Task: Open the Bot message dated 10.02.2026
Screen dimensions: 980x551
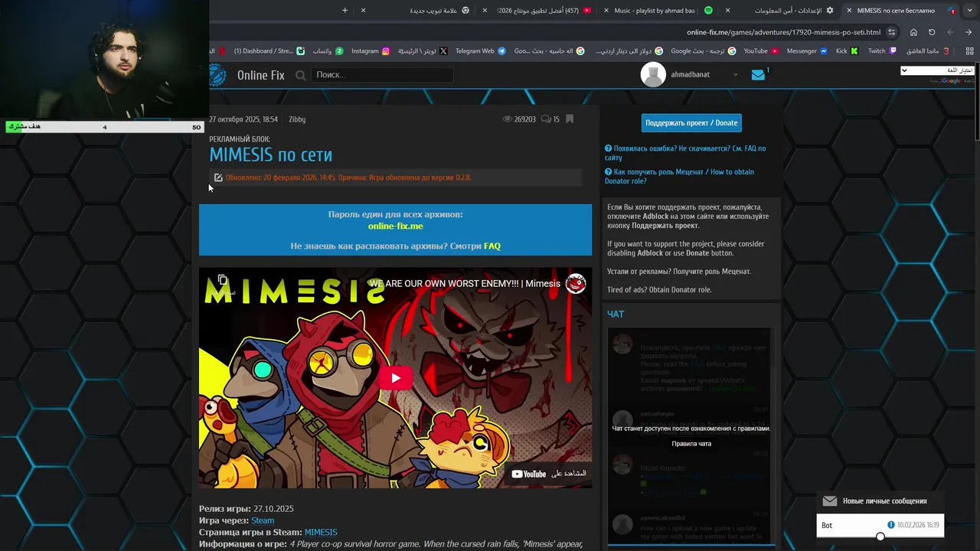Action: 880,525
